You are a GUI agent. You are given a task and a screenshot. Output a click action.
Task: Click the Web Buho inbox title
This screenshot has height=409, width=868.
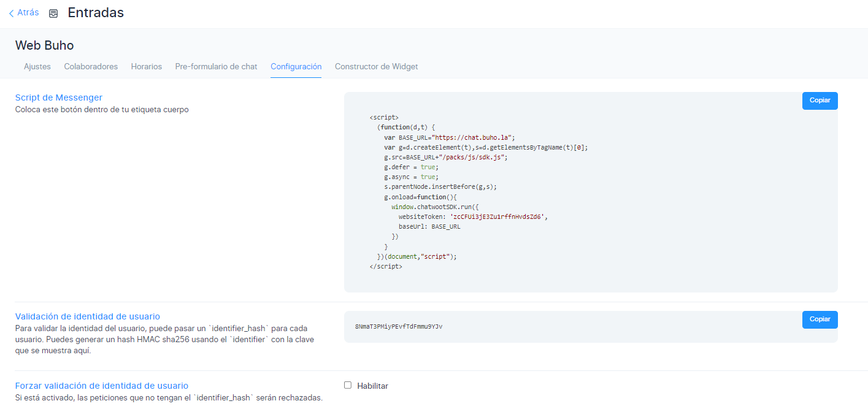[44, 45]
